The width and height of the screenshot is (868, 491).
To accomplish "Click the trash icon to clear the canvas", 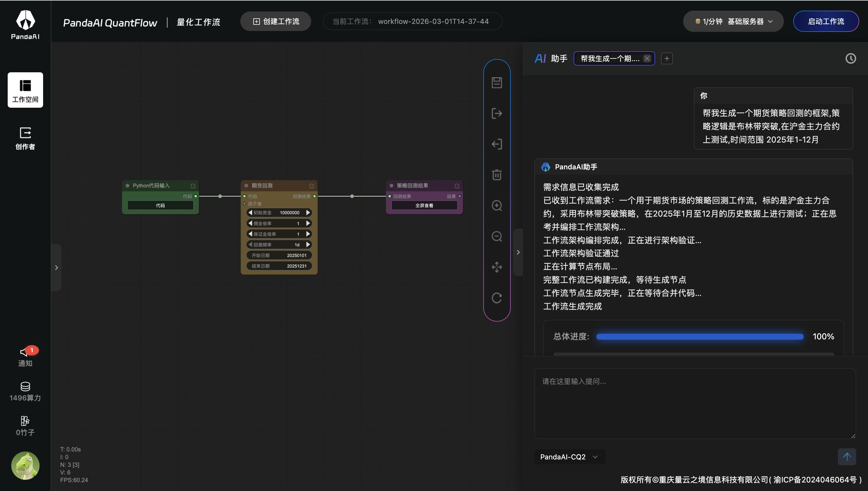I will (x=497, y=175).
